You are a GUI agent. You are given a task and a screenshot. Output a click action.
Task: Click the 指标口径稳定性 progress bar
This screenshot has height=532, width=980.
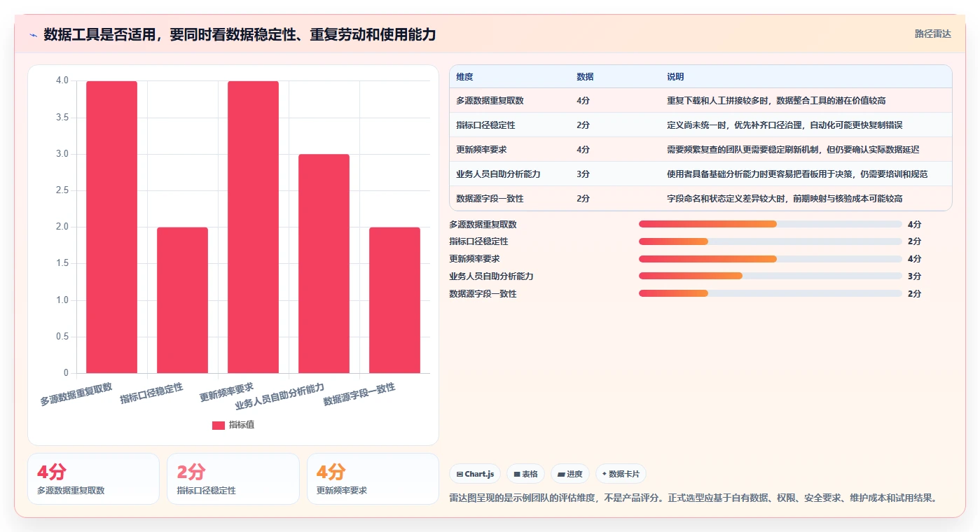[770, 241]
